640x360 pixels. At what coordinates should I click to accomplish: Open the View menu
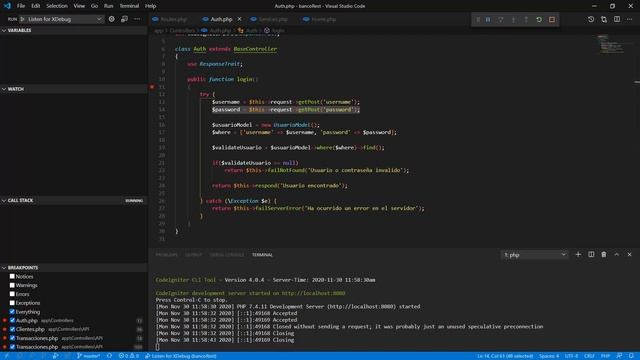coord(79,6)
